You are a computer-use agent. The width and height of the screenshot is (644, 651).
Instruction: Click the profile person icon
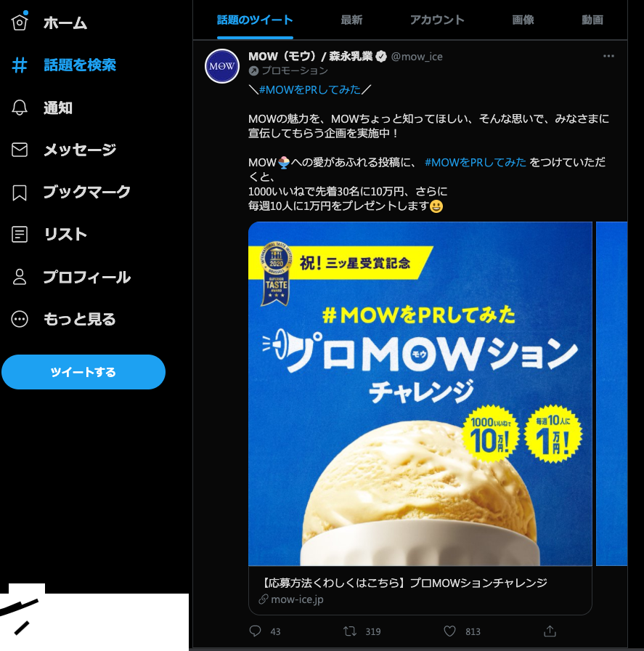[x=20, y=277]
